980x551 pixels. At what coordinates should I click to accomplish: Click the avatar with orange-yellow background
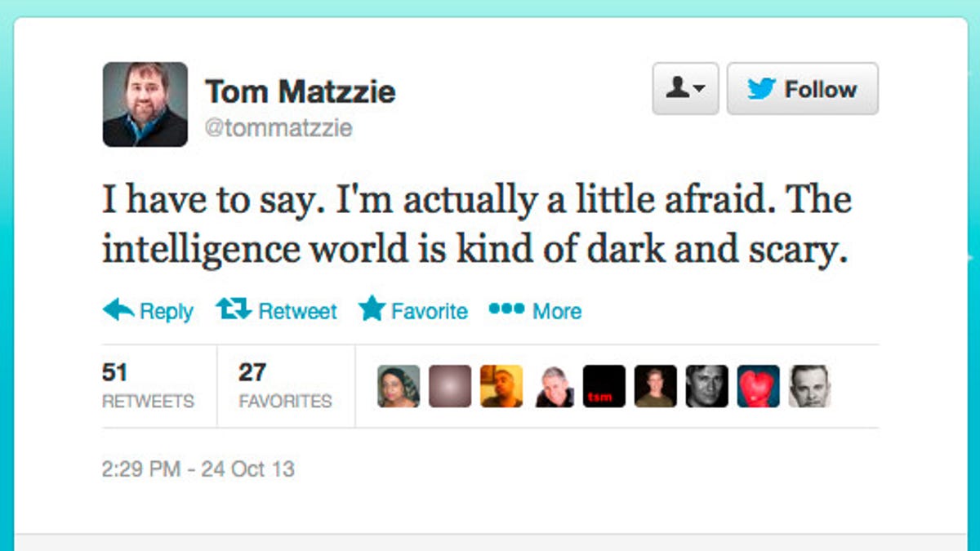pyautogui.click(x=501, y=386)
